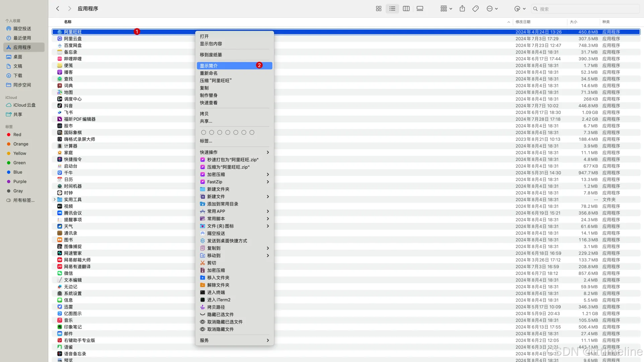Image resolution: width=644 pixels, height=362 pixels.
Task: Choose 移到废纸篓 from context menu
Action: [x=211, y=55]
